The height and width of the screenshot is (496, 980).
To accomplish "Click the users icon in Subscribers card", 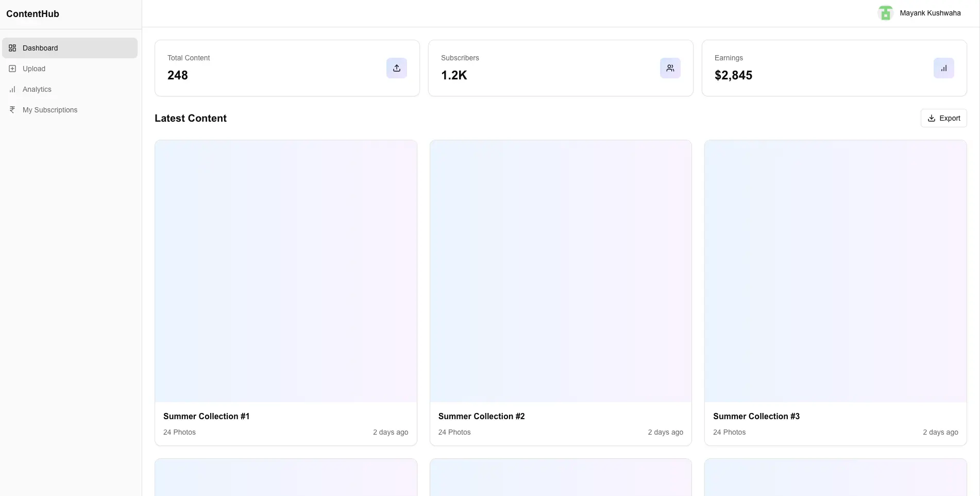I will [x=670, y=68].
